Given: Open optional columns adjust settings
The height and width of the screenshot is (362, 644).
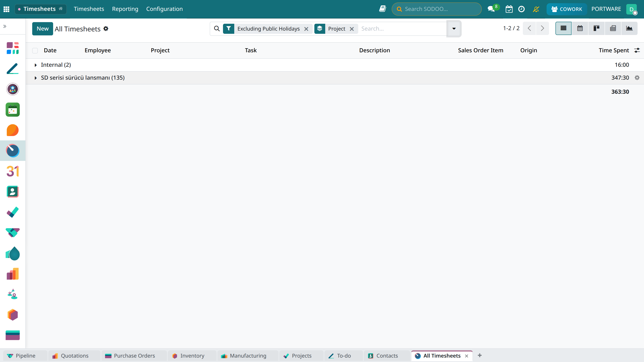Looking at the screenshot, I should (637, 50).
